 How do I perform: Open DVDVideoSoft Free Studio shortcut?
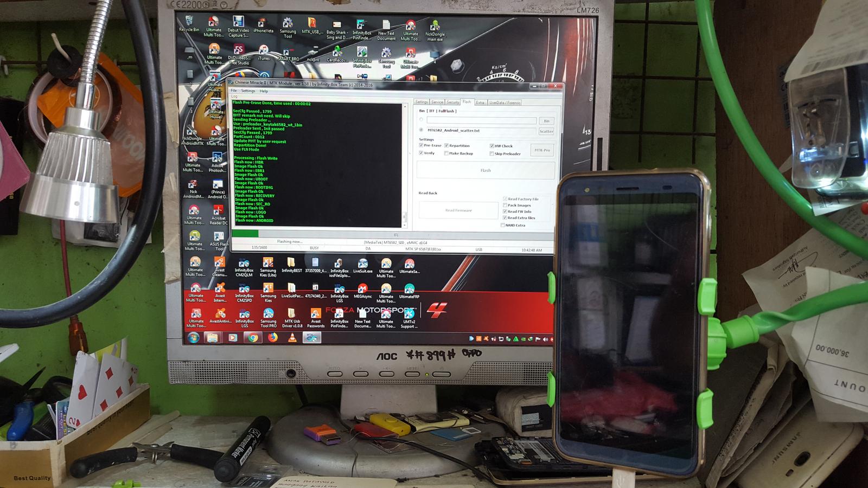pyautogui.click(x=239, y=55)
